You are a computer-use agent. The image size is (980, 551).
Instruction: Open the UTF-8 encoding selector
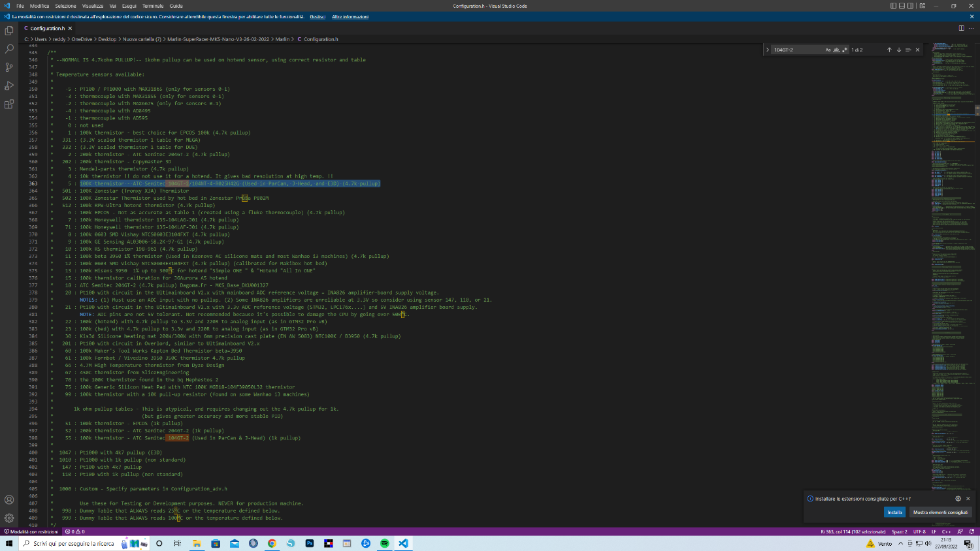coord(919,531)
